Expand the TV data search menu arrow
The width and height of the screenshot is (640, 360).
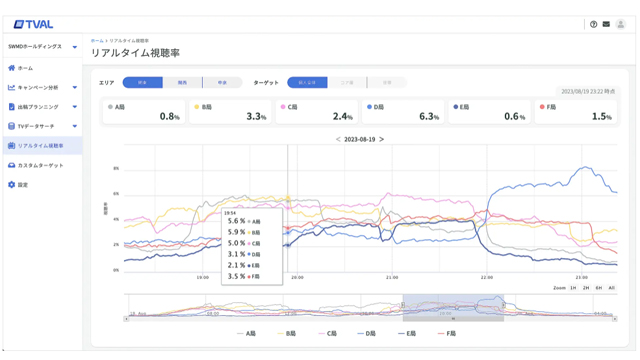tap(75, 126)
